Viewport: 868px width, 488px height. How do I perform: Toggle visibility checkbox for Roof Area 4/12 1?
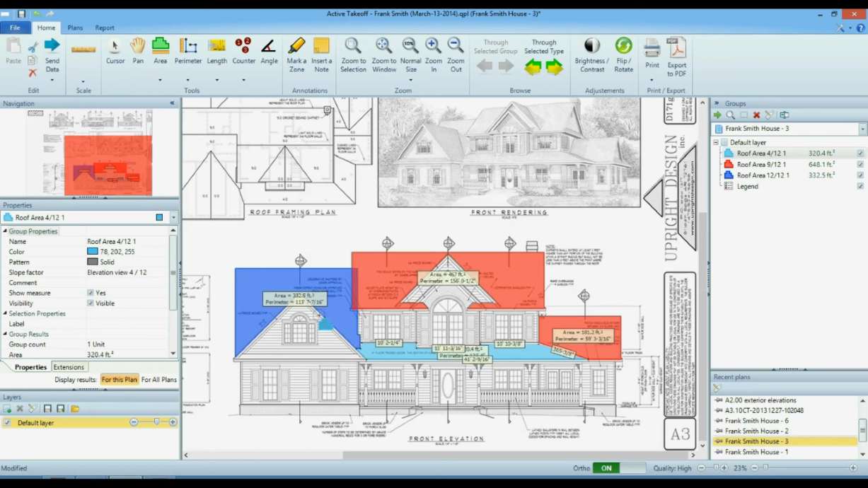click(860, 153)
